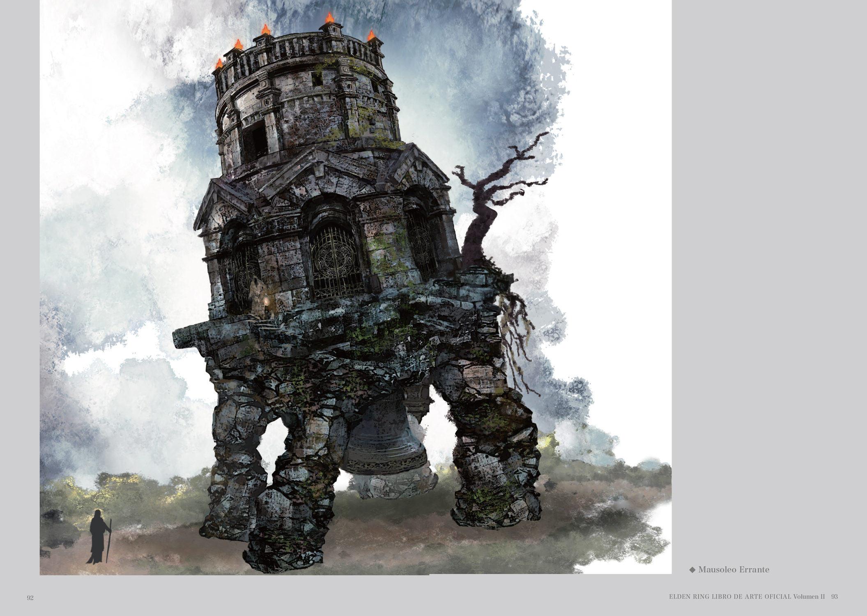This screenshot has width=867, height=616.
Task: Click the rightmost flame atop the tower
Action: tap(371, 35)
